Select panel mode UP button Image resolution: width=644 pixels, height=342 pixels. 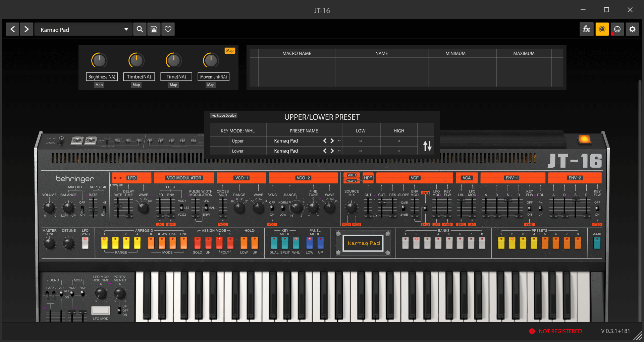pyautogui.click(x=321, y=243)
